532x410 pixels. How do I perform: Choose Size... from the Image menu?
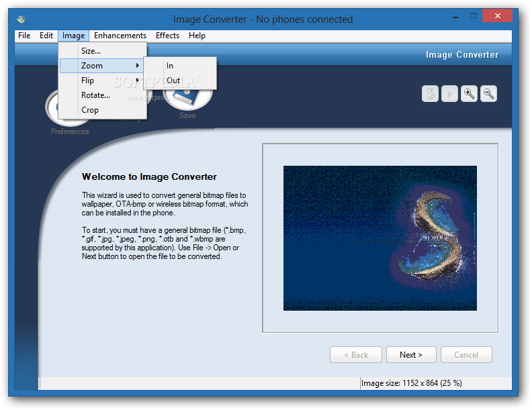(x=103, y=51)
